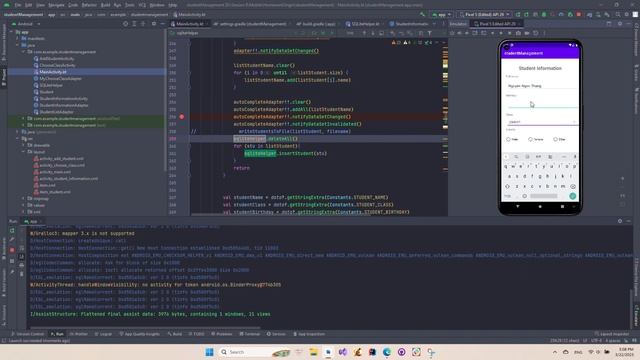Click Expand All in the project panel
Image resolution: width=640 pixels, height=360 pixels.
pos(134,24)
